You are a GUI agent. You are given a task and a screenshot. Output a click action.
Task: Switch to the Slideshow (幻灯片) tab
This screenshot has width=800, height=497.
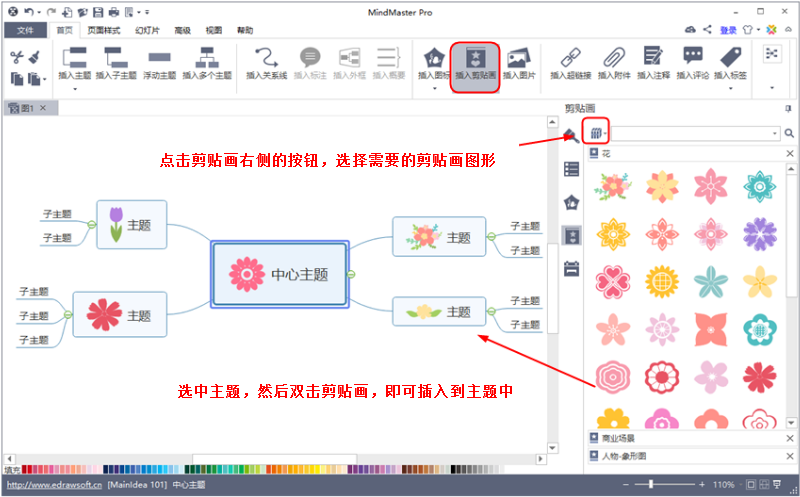pyautogui.click(x=147, y=30)
